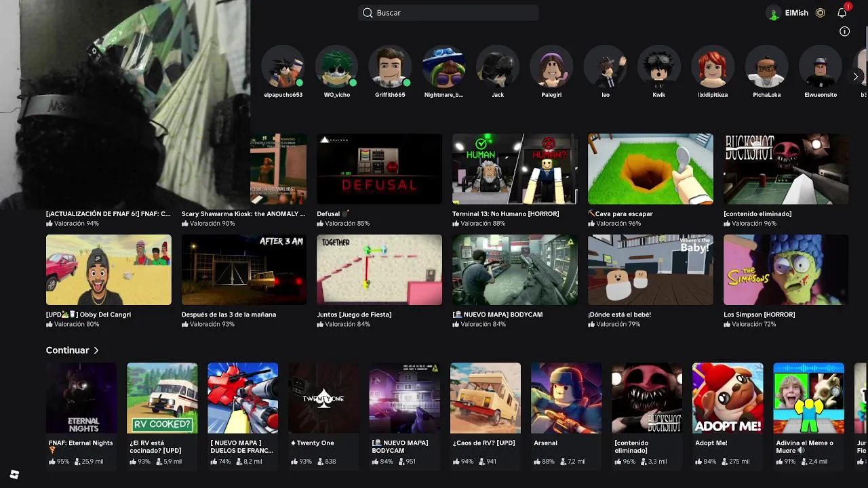Show next friends with right arrow

(x=856, y=77)
